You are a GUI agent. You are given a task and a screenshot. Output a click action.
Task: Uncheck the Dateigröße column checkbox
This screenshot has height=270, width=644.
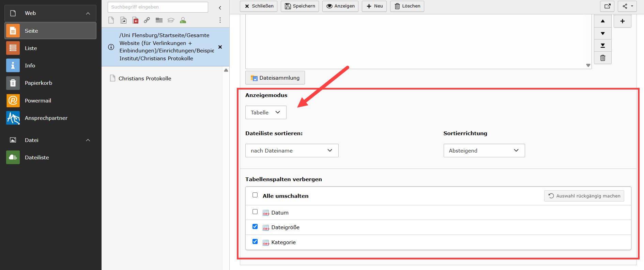coord(255,227)
